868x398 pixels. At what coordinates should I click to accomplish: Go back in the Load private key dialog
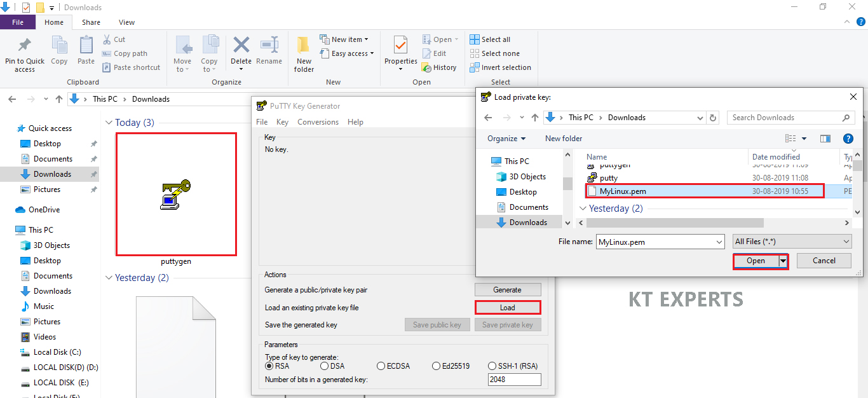[488, 118]
